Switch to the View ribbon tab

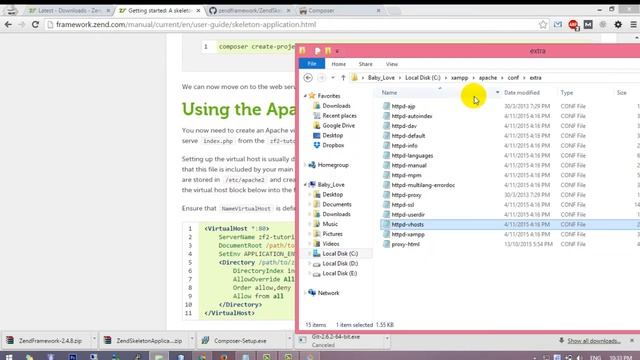(391, 64)
